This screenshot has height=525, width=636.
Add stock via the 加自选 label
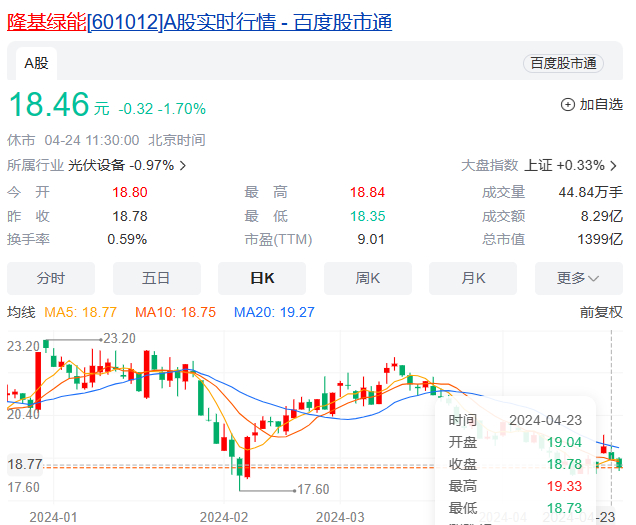tap(601, 105)
